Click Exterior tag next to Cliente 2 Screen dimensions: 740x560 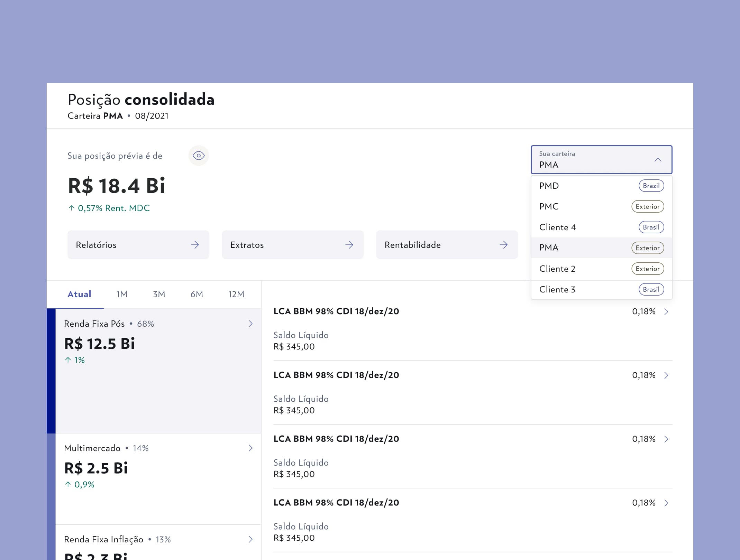(648, 269)
